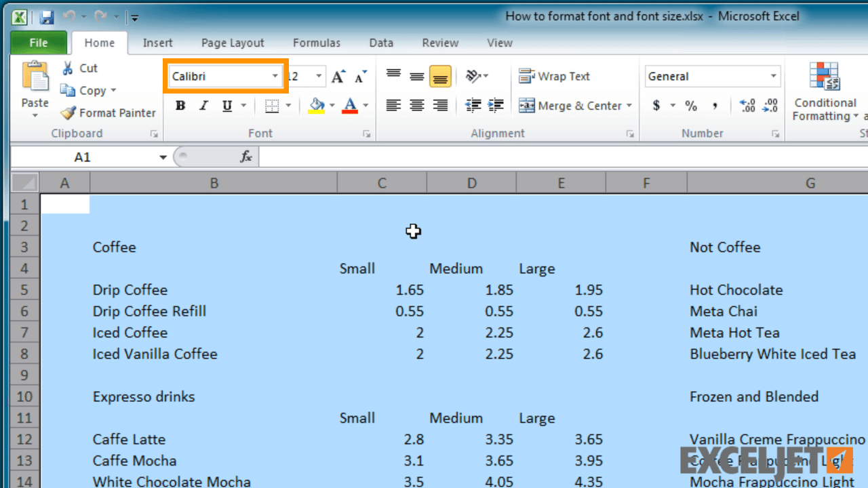
Task: Enable center text alignment
Action: (417, 106)
